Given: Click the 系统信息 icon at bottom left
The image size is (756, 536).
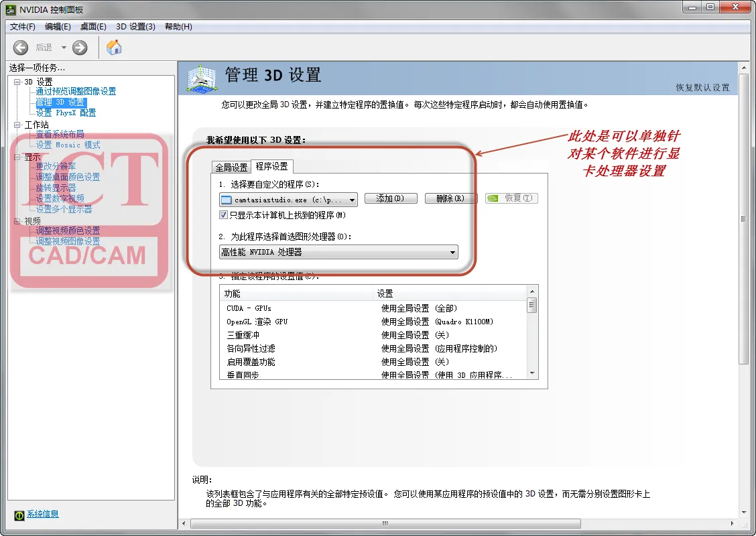Looking at the screenshot, I should pos(19,515).
